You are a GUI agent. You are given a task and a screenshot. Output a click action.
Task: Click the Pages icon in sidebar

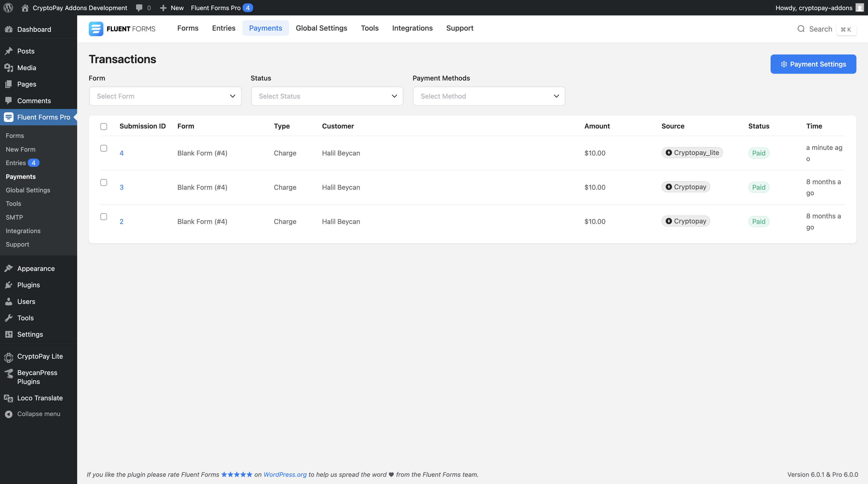[9, 84]
